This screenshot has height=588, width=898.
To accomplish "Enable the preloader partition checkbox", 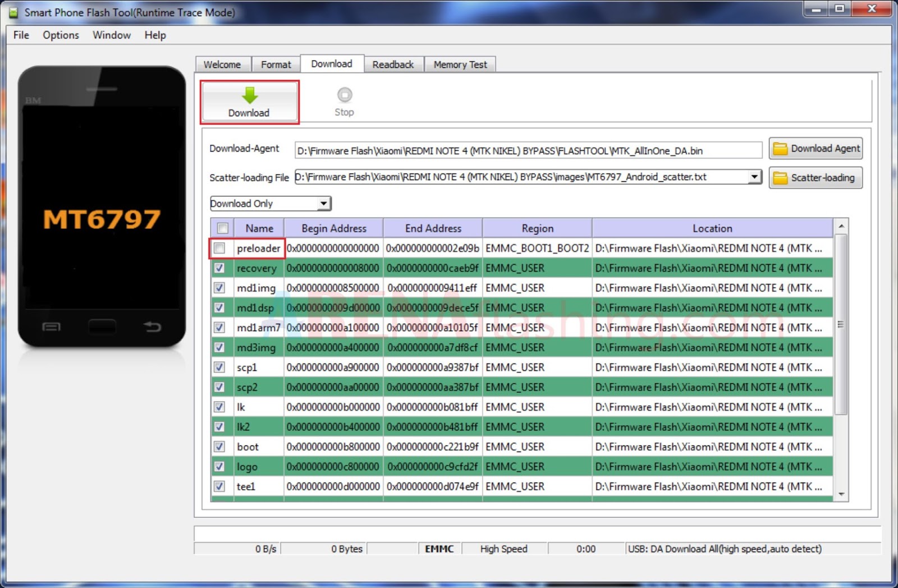I will [219, 248].
